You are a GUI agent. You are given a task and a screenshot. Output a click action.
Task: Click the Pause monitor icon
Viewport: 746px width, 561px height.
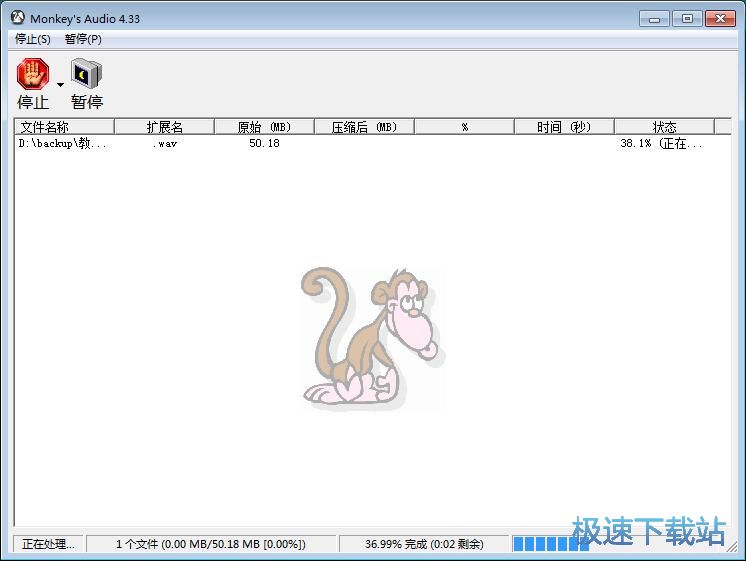87,73
